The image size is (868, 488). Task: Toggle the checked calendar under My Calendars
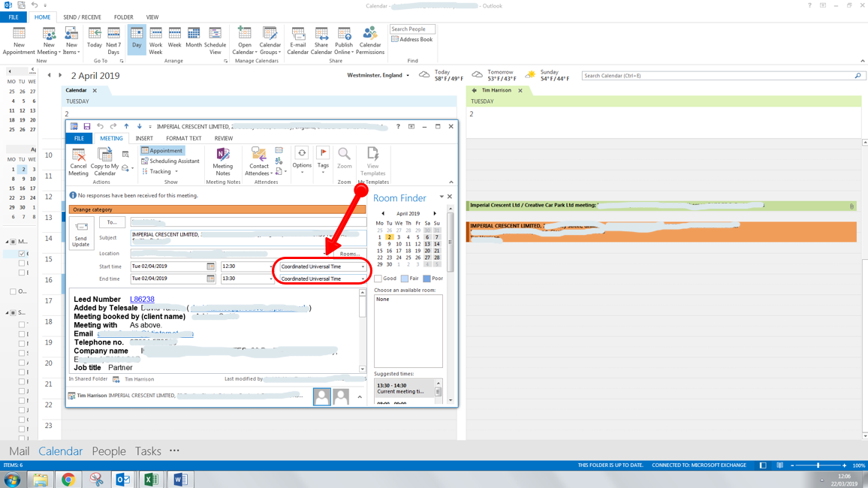20,253
